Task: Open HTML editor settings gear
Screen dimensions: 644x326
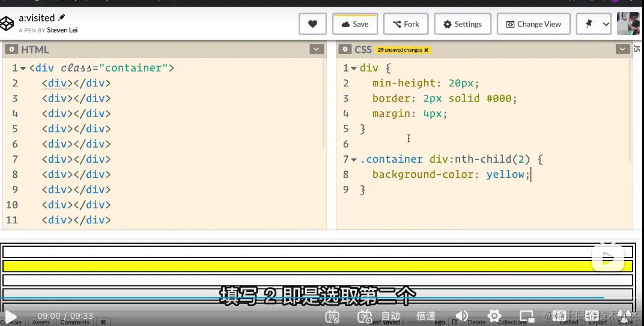Action: [11, 49]
